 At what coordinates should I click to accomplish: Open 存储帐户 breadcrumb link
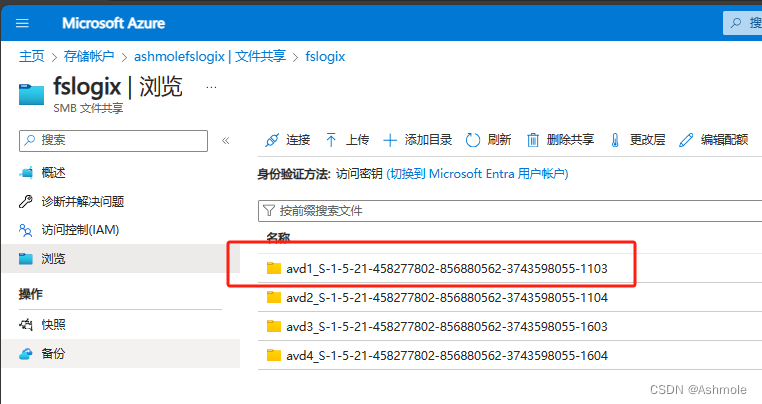[x=89, y=56]
